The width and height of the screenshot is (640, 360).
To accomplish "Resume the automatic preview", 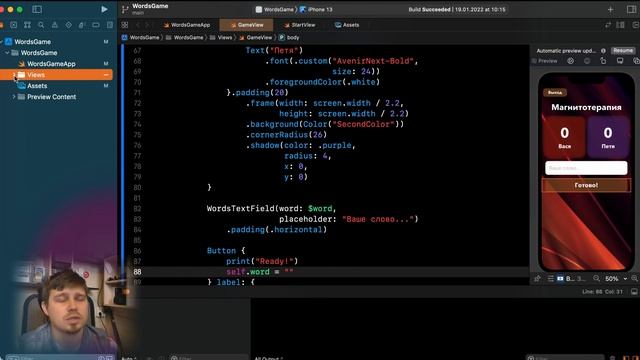I will (x=622, y=51).
